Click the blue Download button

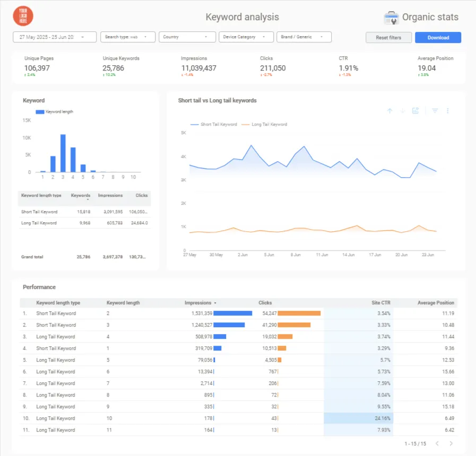coord(438,38)
